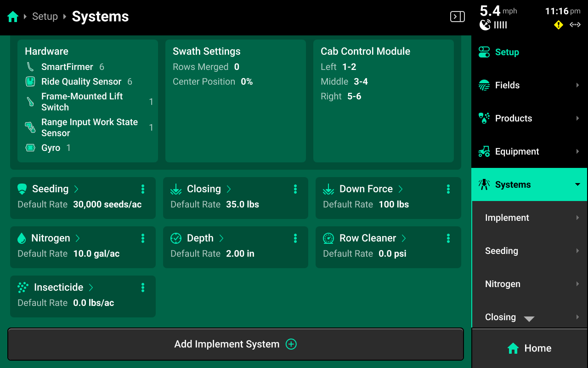Open Closing system via its chevron
588x368 pixels.
[x=229, y=189]
